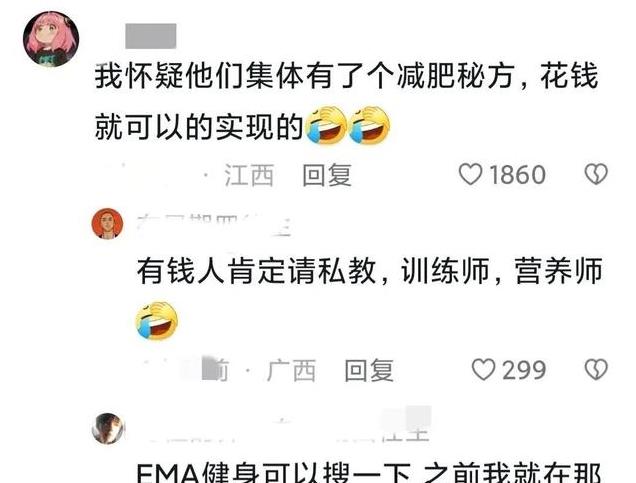The width and height of the screenshot is (636, 483).
Task: Open the orange-background avatar profile
Action: pos(107,224)
